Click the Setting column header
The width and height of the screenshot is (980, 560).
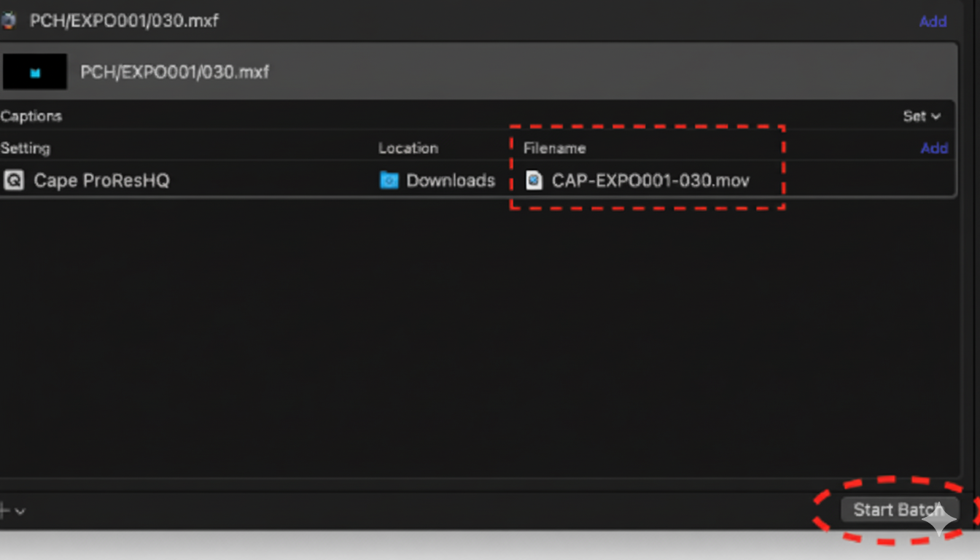(x=26, y=148)
